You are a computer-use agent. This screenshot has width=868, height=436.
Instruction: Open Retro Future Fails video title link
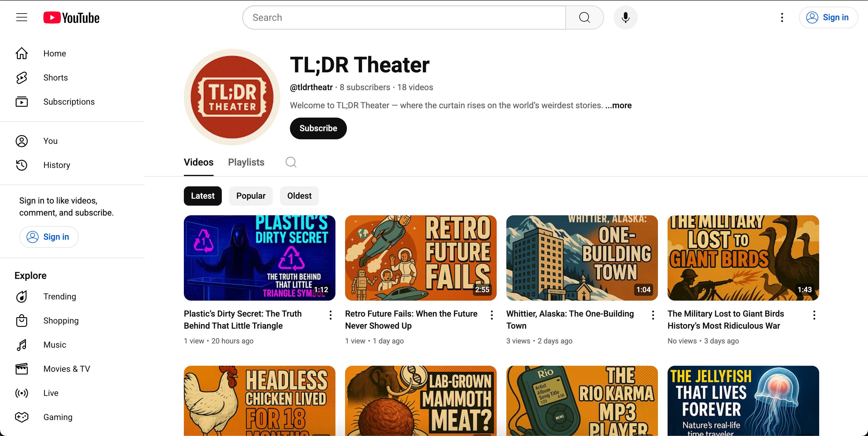click(x=411, y=320)
